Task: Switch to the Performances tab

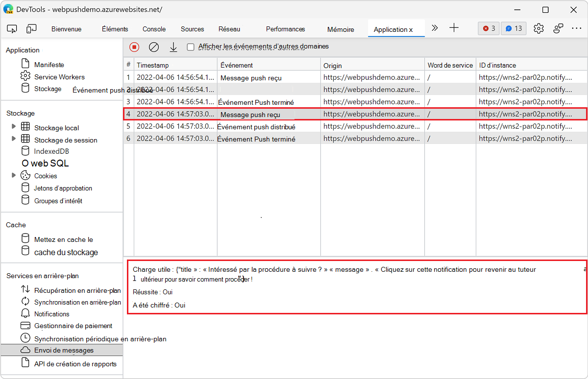Action: point(286,29)
